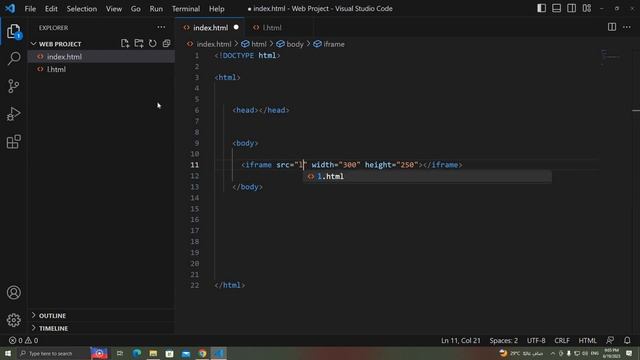
Task: Toggle the secondary side bar layout icon
Action: [x=571, y=8]
